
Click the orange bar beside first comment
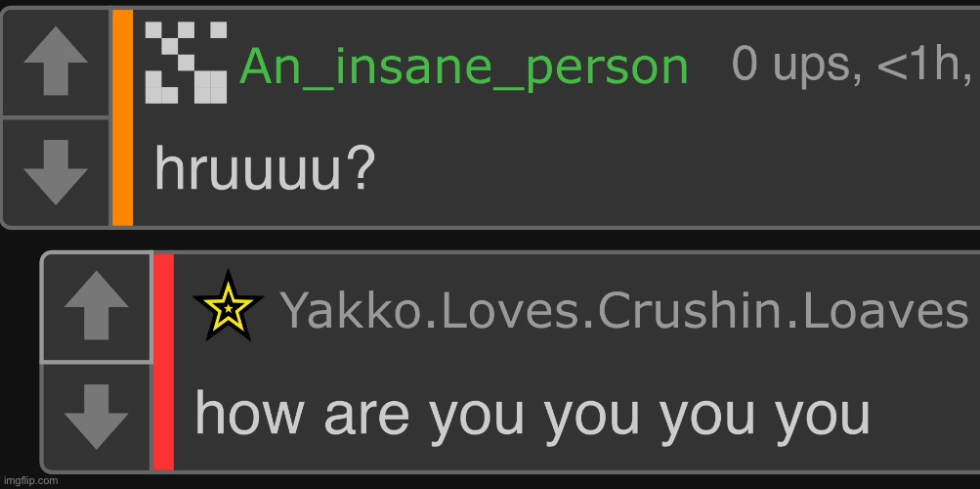click(122, 117)
